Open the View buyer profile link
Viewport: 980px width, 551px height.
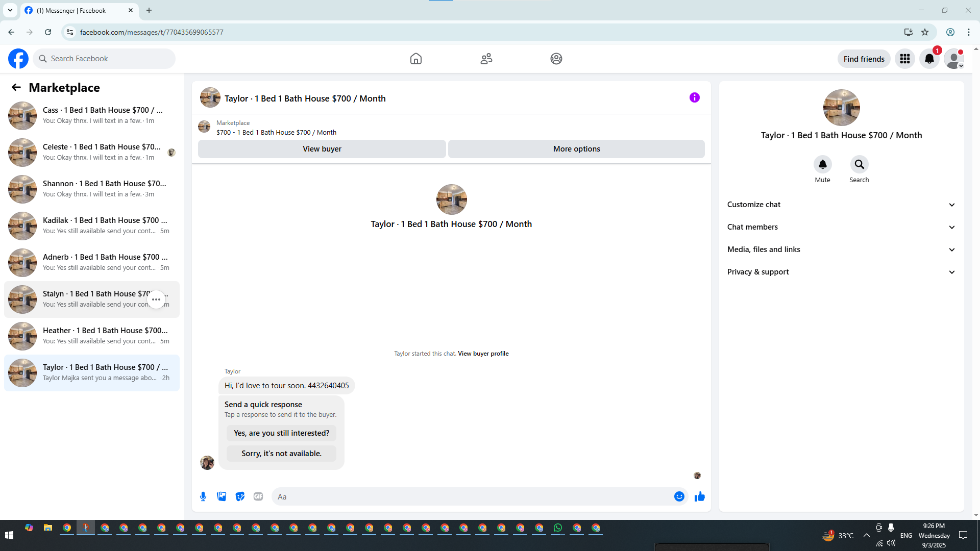point(483,354)
